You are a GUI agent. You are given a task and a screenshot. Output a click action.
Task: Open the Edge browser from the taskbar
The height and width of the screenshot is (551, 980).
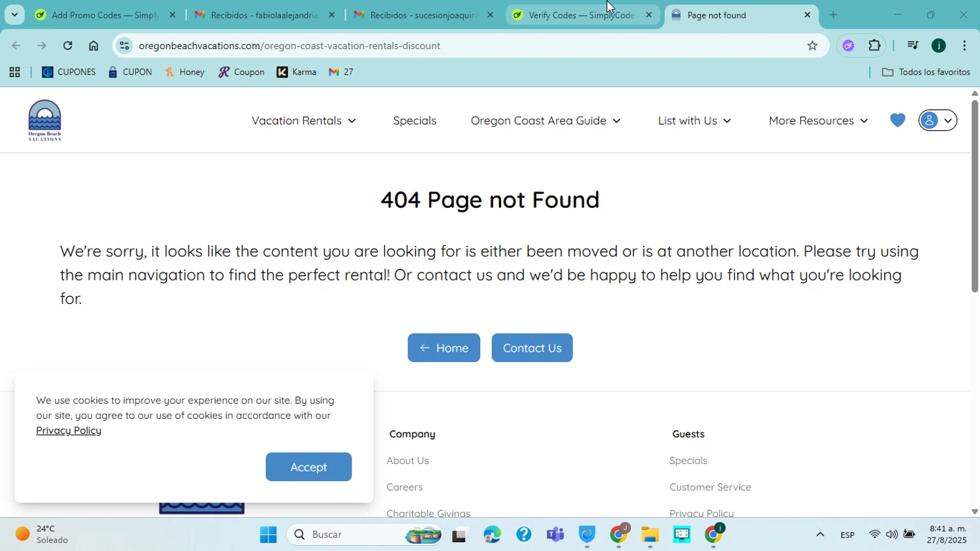tap(492, 535)
